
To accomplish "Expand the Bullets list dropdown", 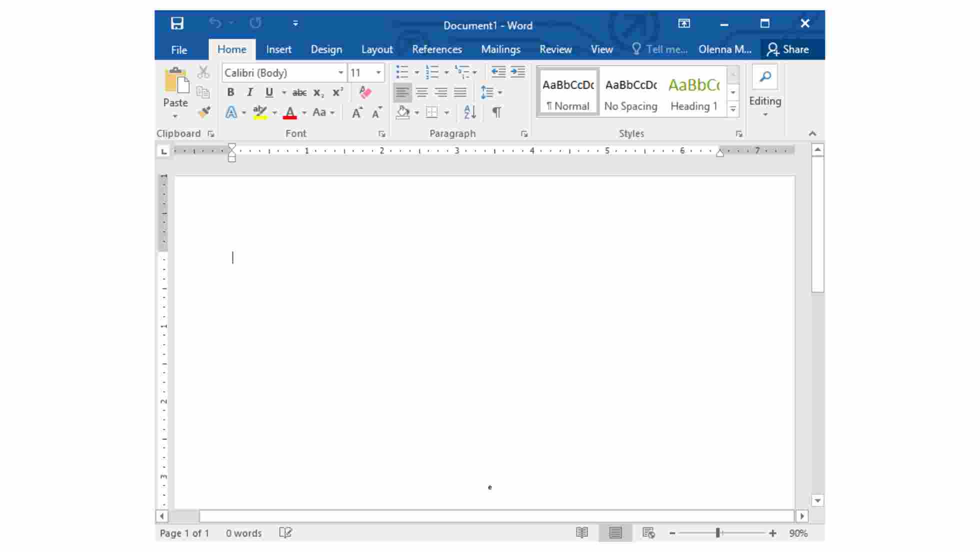I will pos(416,73).
